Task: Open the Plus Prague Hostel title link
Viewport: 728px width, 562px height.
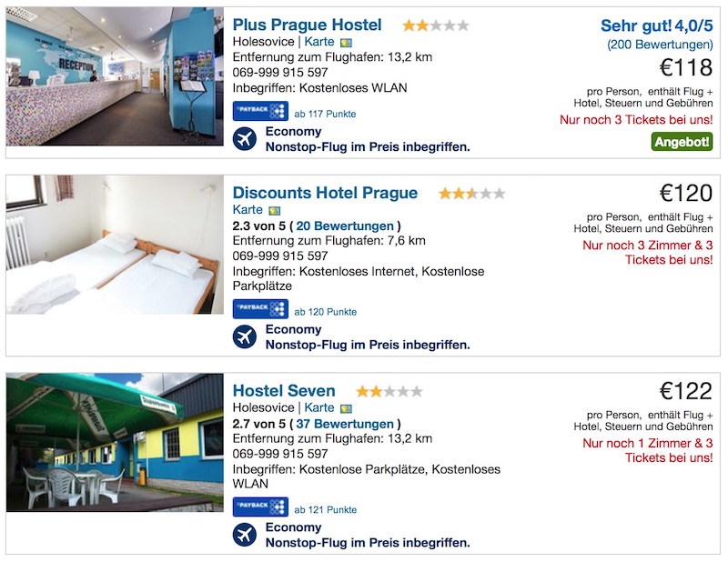Action: (x=307, y=25)
